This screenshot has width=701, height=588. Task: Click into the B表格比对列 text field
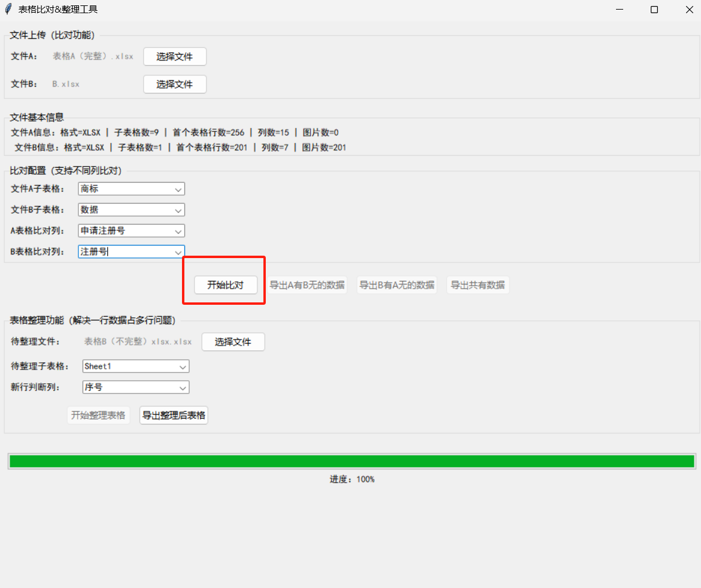[126, 251]
